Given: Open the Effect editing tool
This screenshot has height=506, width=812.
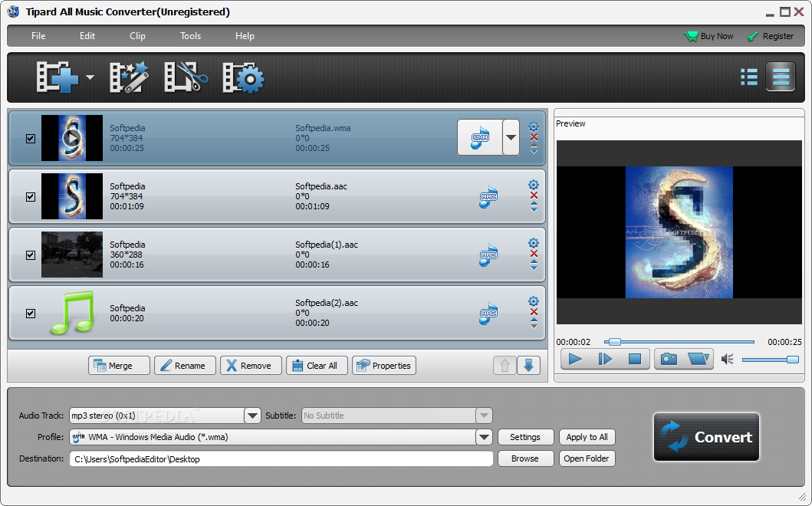Looking at the screenshot, I should (129, 77).
